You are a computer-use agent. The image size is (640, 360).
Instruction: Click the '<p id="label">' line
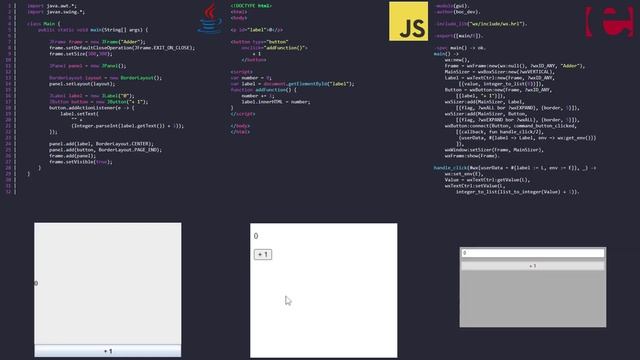point(257,30)
